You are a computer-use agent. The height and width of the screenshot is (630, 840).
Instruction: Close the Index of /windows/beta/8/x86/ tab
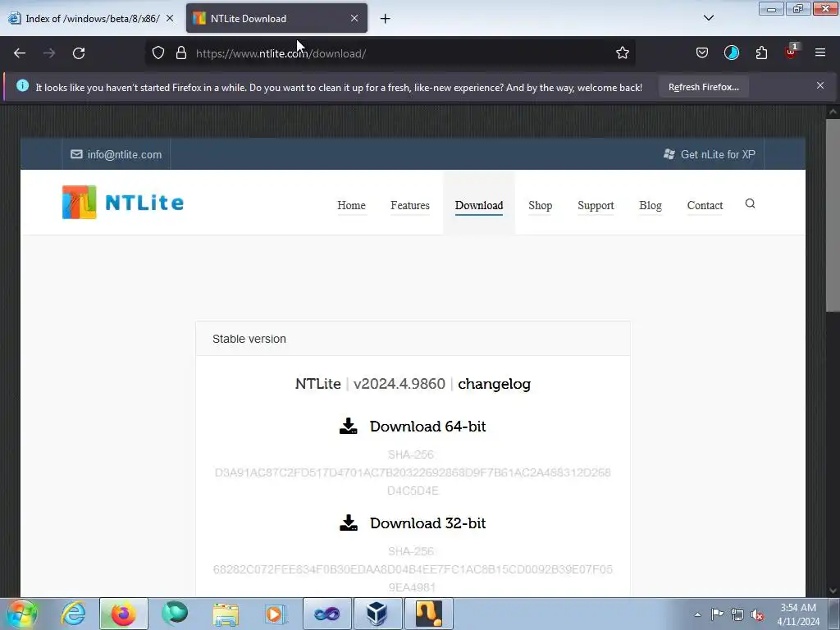[169, 18]
